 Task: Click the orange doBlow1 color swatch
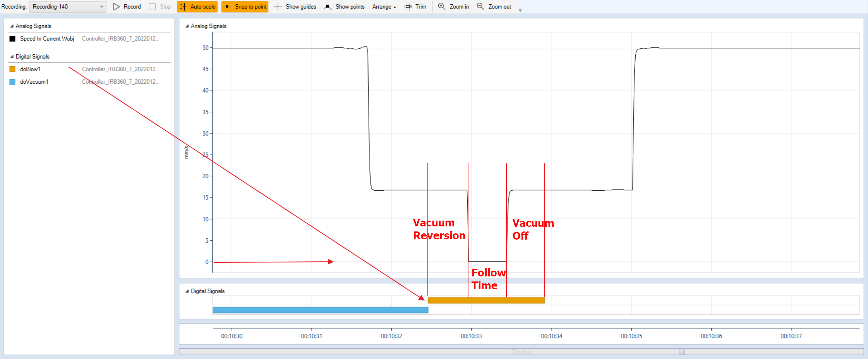click(12, 69)
